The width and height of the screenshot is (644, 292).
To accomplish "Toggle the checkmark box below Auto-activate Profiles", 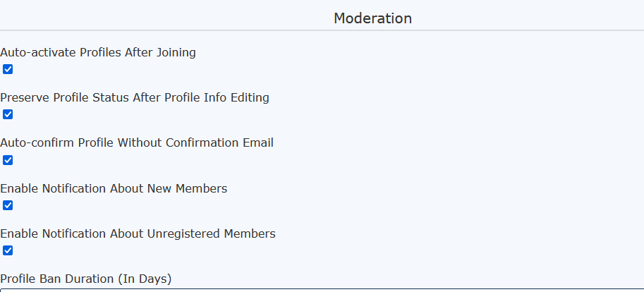I will tap(8, 69).
